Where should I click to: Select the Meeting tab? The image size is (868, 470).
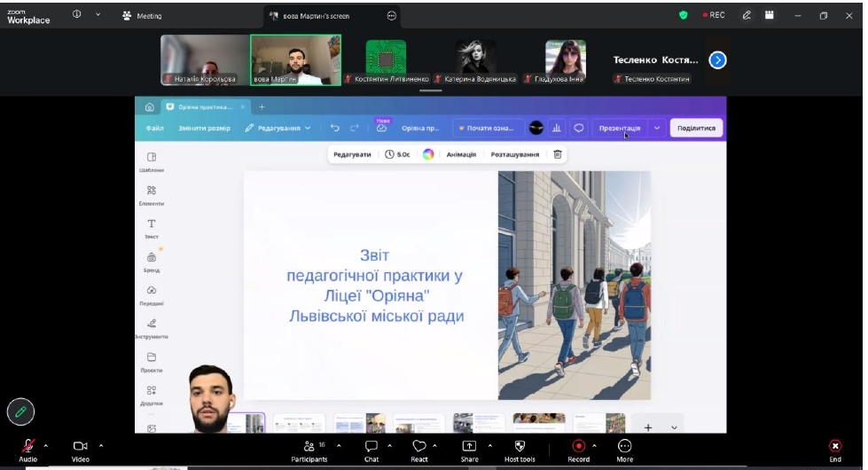pos(142,16)
